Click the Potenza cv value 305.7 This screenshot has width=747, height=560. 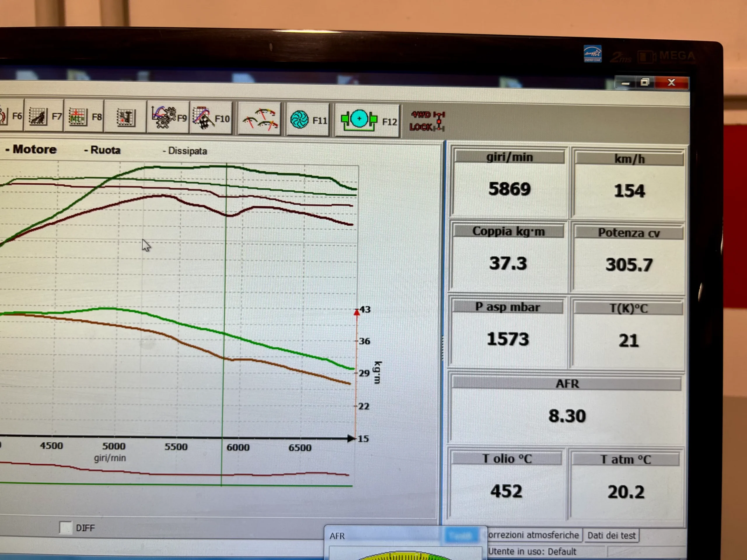(629, 265)
